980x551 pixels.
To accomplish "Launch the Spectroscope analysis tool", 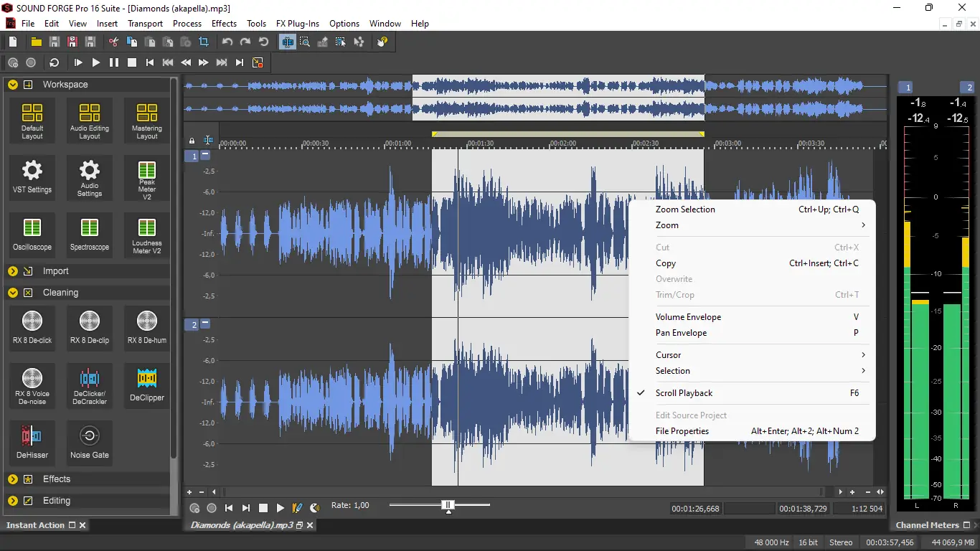I will (89, 235).
